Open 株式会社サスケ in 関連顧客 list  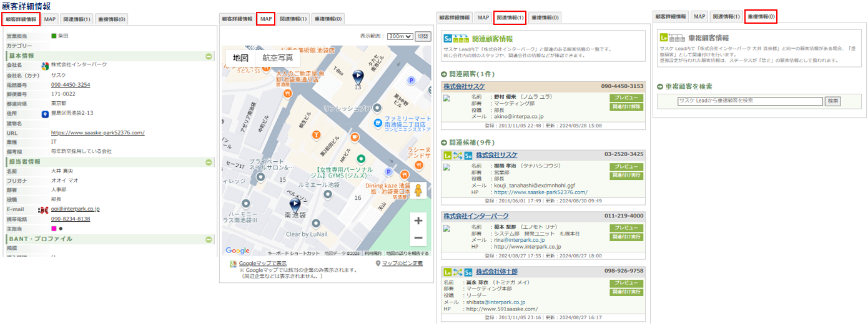[x=464, y=86]
